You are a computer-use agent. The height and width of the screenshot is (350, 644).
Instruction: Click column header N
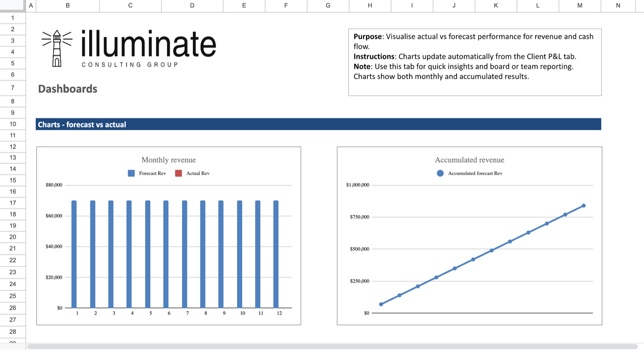pyautogui.click(x=618, y=5)
